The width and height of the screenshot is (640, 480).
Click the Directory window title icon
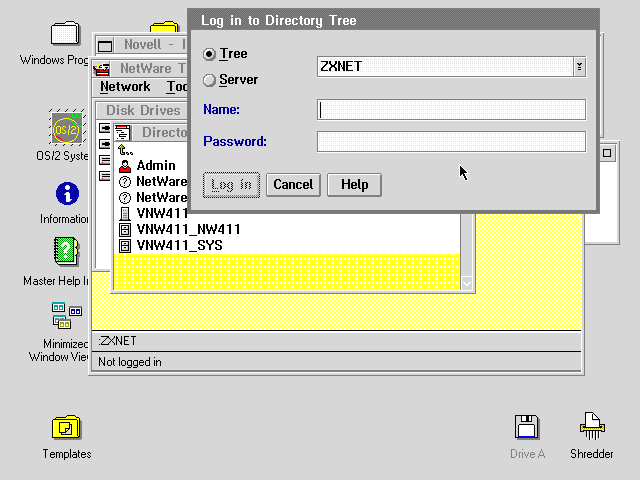tap(122, 133)
